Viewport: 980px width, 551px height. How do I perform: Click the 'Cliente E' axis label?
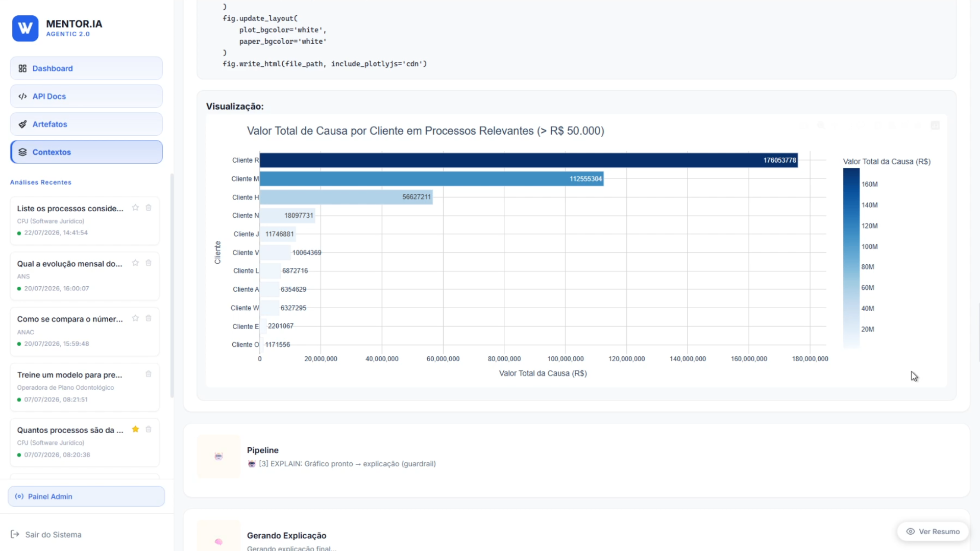246,327
